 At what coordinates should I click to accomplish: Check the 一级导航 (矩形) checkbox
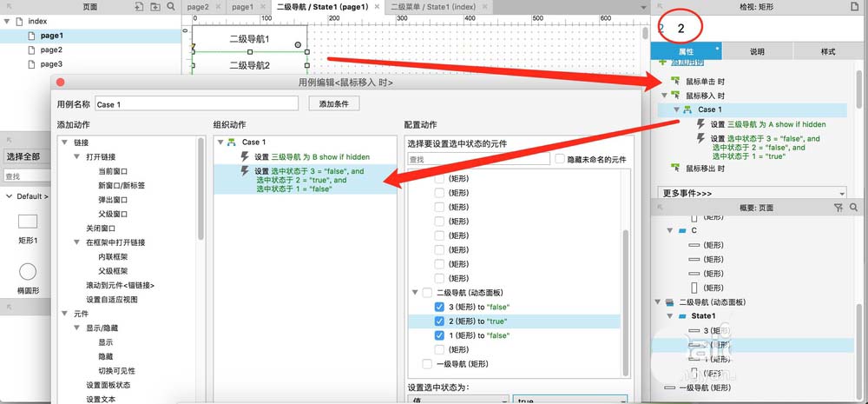tap(427, 364)
